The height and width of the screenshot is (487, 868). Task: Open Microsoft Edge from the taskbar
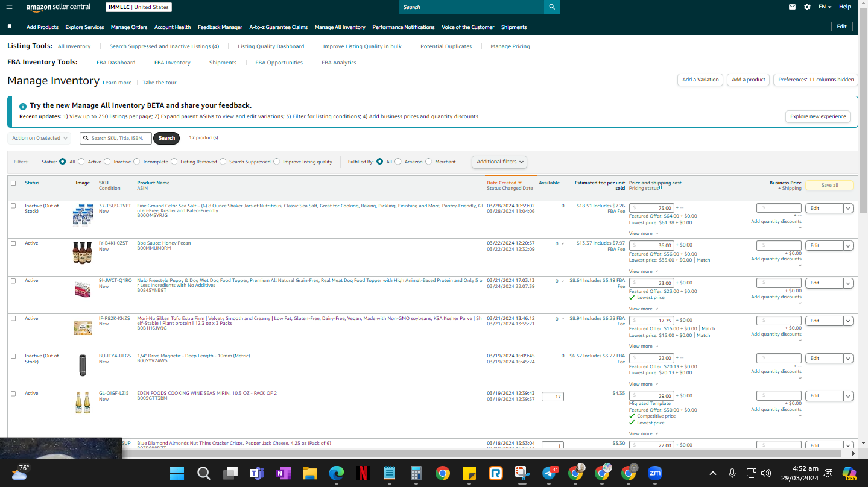(x=336, y=473)
